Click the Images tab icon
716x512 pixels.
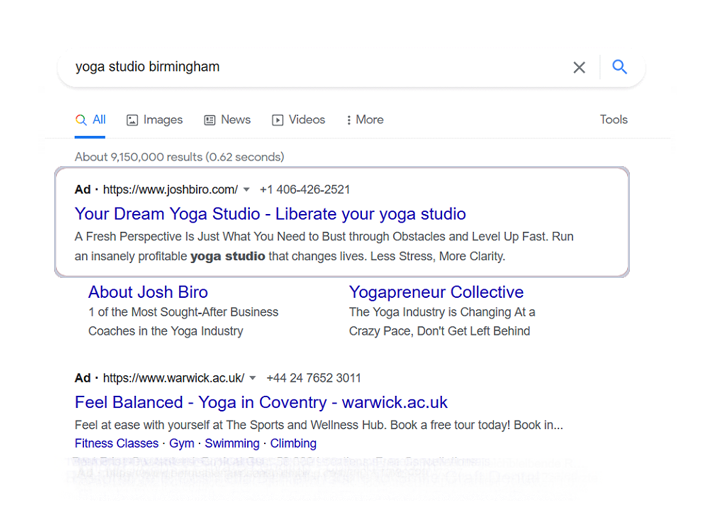pos(132,120)
